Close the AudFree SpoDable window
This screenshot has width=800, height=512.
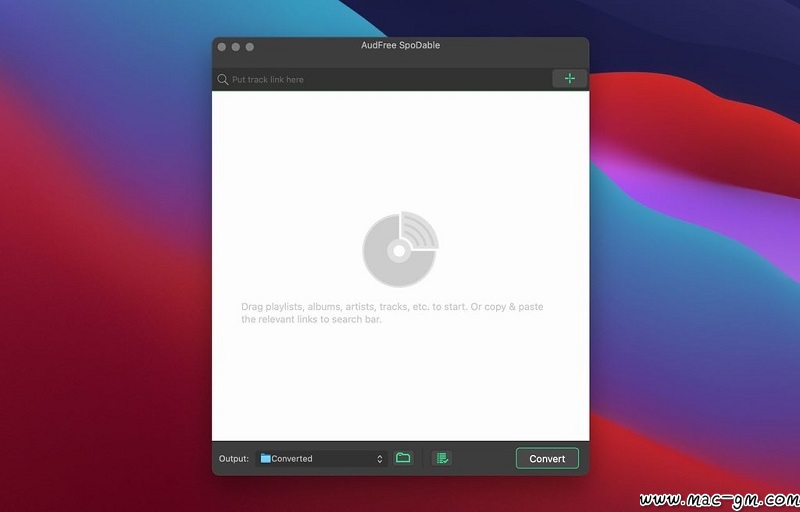tap(222, 47)
